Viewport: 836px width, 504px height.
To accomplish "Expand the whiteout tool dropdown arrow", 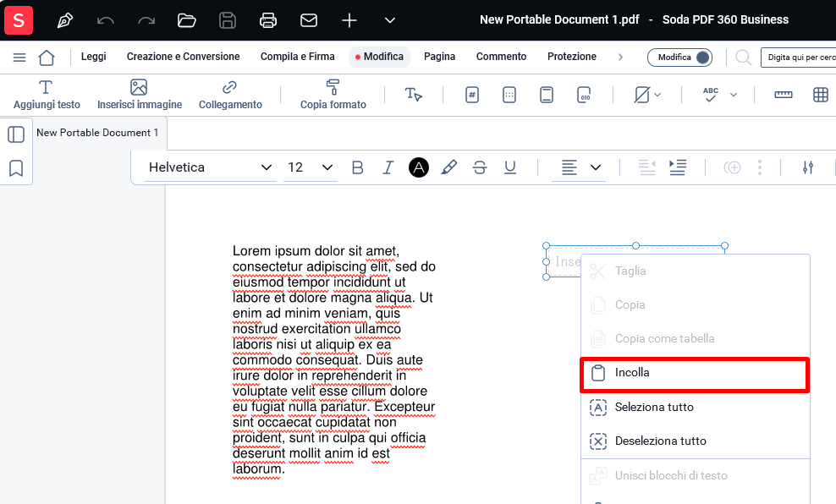I will [x=657, y=95].
